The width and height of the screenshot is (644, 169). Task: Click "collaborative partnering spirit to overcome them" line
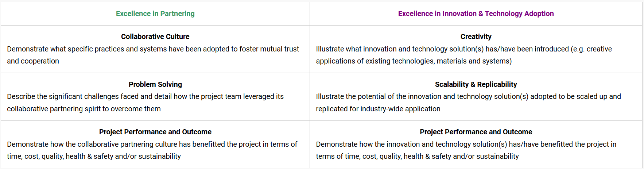[x=84, y=109]
